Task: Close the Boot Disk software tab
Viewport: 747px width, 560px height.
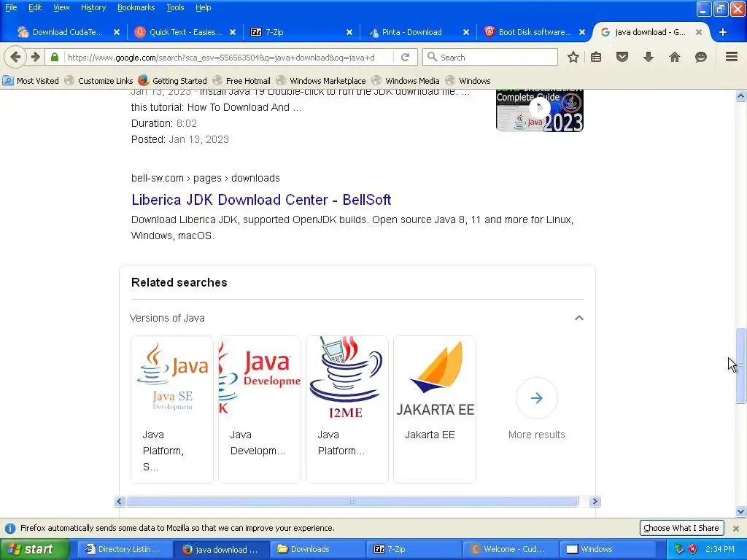Action: click(582, 32)
